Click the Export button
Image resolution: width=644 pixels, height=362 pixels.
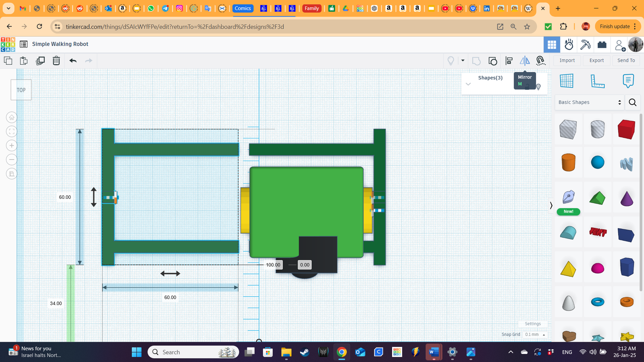[x=596, y=60]
